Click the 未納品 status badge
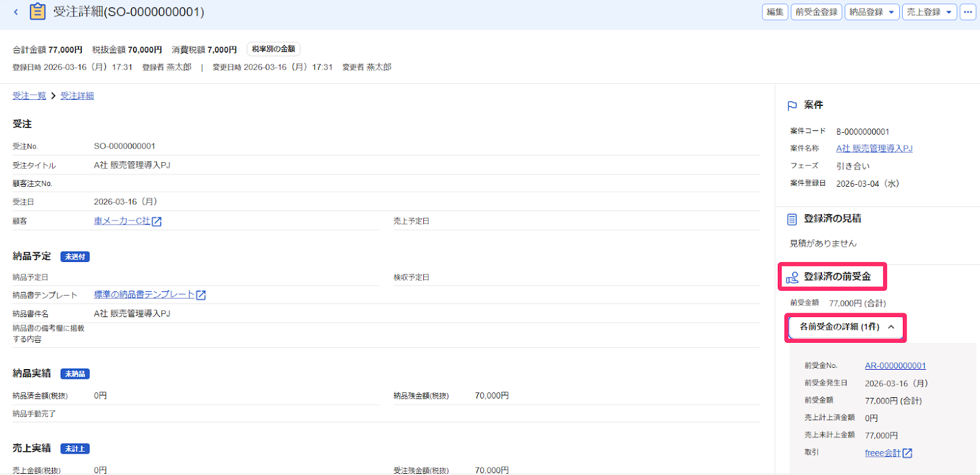 tap(75, 374)
